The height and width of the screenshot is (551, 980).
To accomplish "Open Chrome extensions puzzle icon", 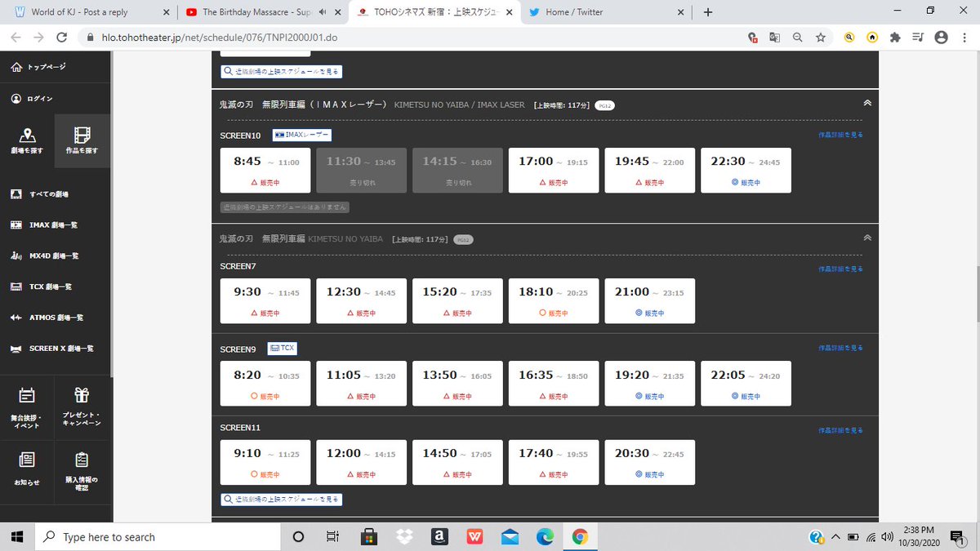I will coord(895,38).
